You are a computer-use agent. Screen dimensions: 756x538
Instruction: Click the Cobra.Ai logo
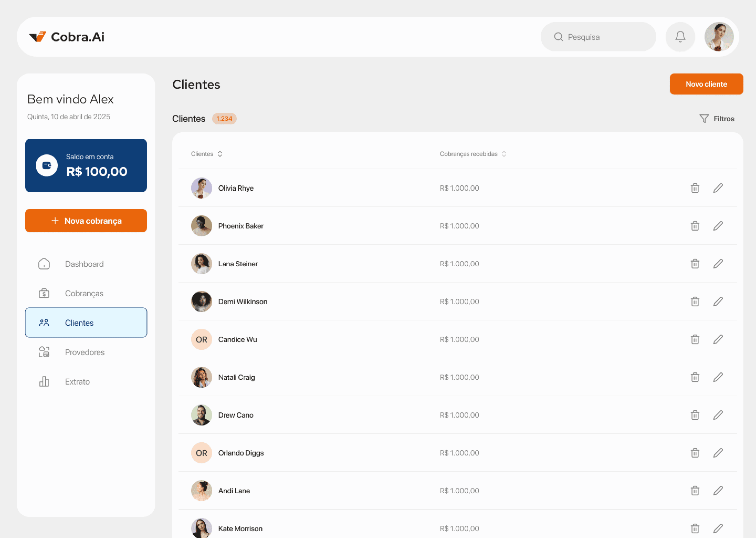[x=67, y=37]
